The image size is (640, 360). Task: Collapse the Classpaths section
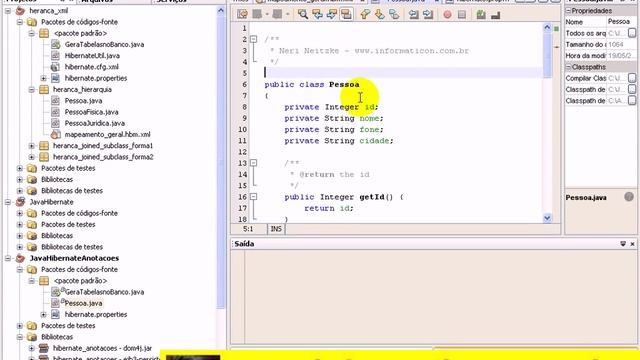coord(568,67)
